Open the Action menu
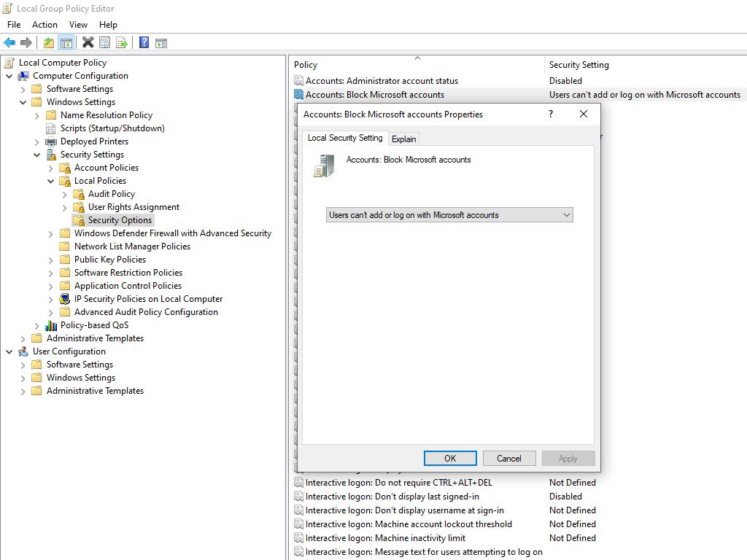This screenshot has height=560, width=747. [x=44, y=25]
